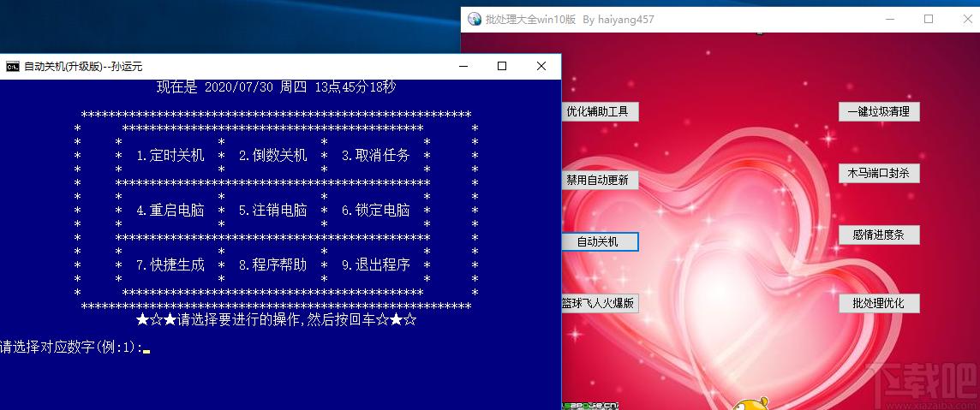Click menu text 6.锁定电脑
980x410 pixels.
click(375, 211)
